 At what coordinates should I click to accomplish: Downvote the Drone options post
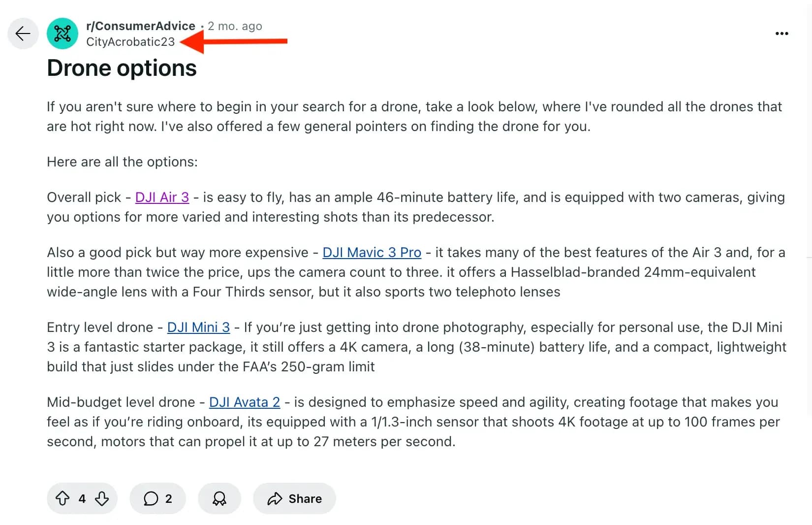click(102, 498)
